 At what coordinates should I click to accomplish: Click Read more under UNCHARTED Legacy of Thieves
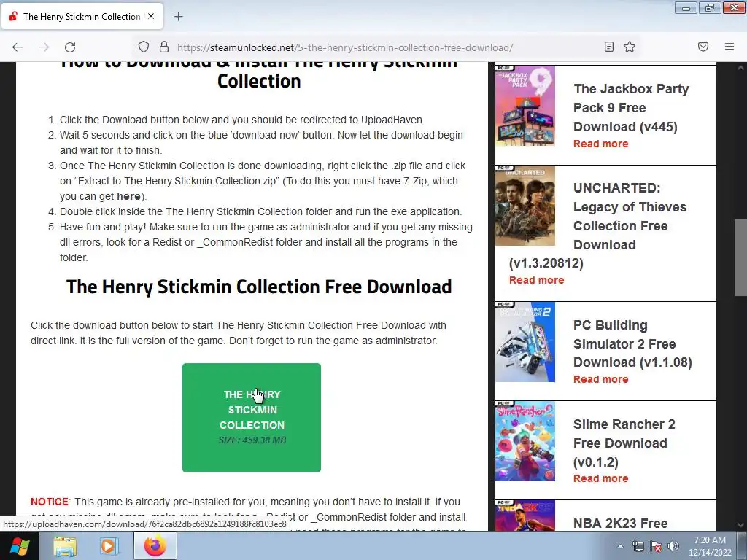(x=536, y=280)
